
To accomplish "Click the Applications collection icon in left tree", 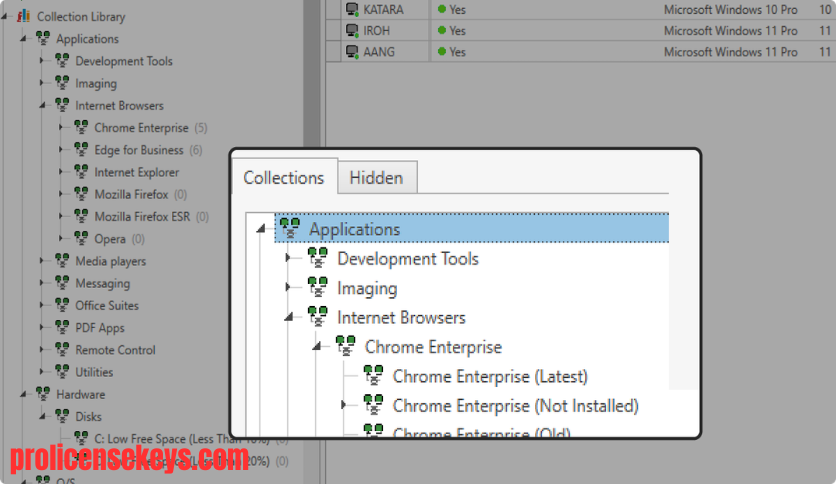I will [x=43, y=38].
